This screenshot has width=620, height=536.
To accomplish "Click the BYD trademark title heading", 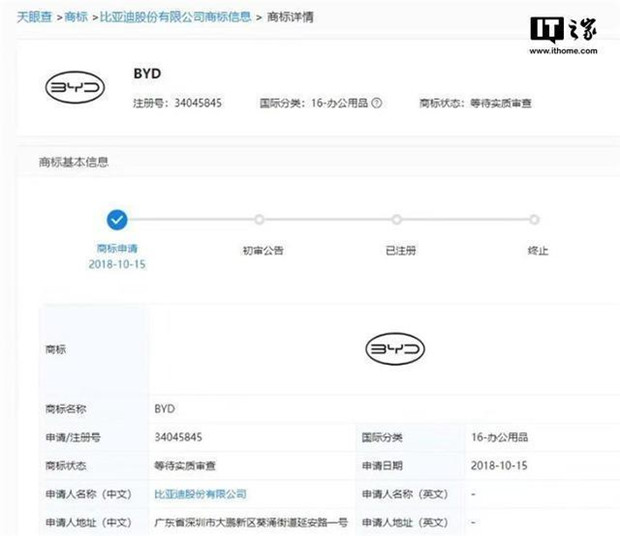I will [x=147, y=74].
